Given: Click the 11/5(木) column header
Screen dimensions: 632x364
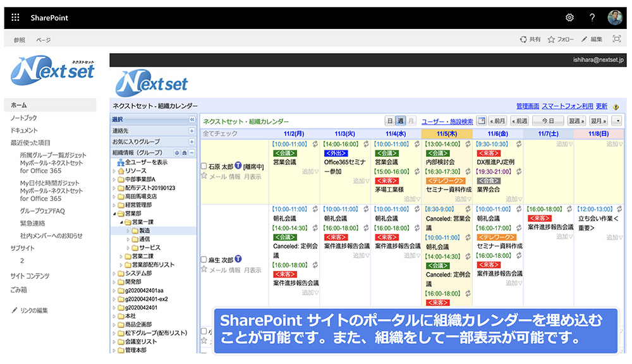Looking at the screenshot, I should pos(447,133).
